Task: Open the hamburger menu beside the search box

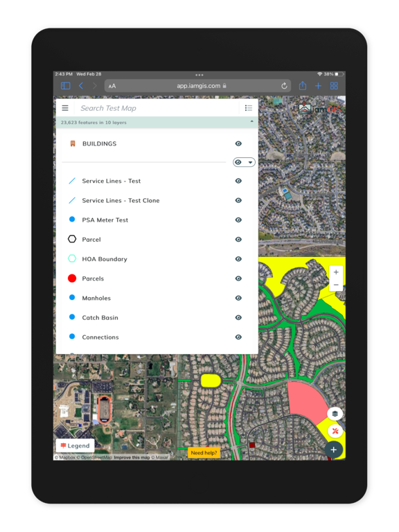Action: 65,108
